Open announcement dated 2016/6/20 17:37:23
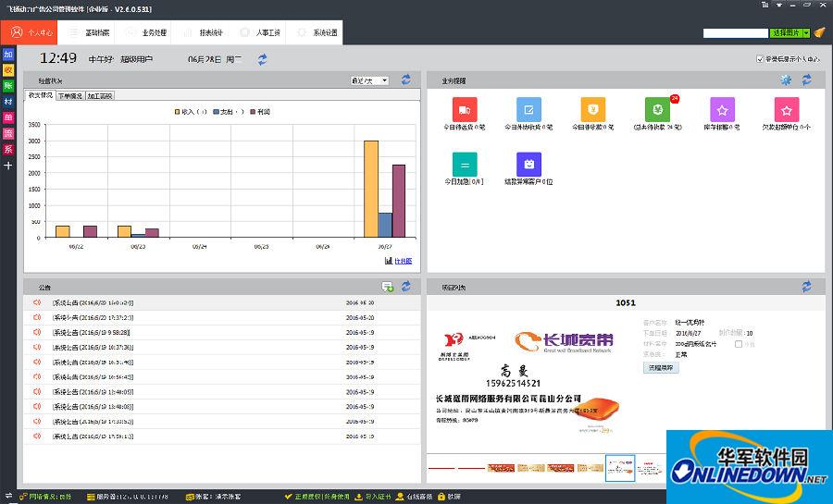The width and height of the screenshot is (833, 504). [x=222, y=317]
